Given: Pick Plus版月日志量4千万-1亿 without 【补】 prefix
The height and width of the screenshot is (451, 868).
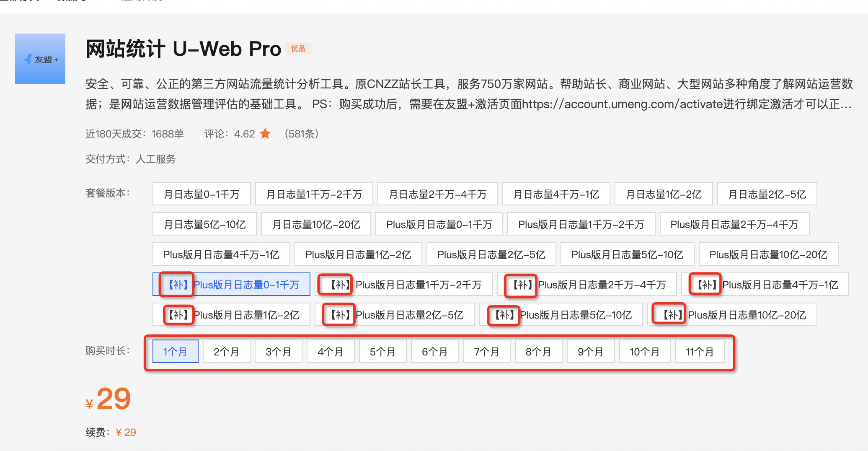Looking at the screenshot, I should (x=221, y=254).
